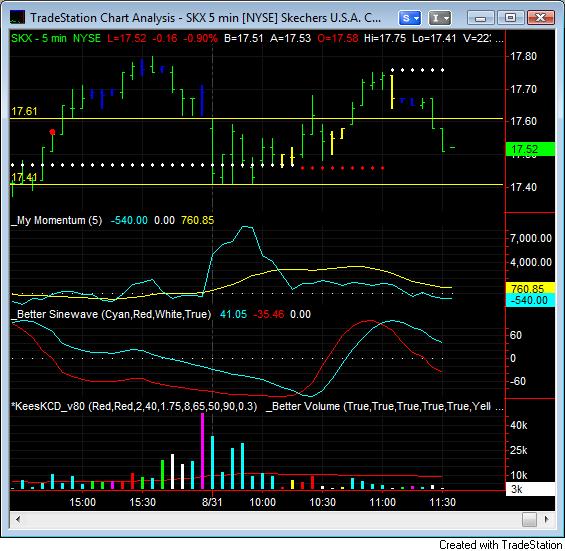Click the 25k volume axis label
Screen dimensions: 565x551
point(519,450)
